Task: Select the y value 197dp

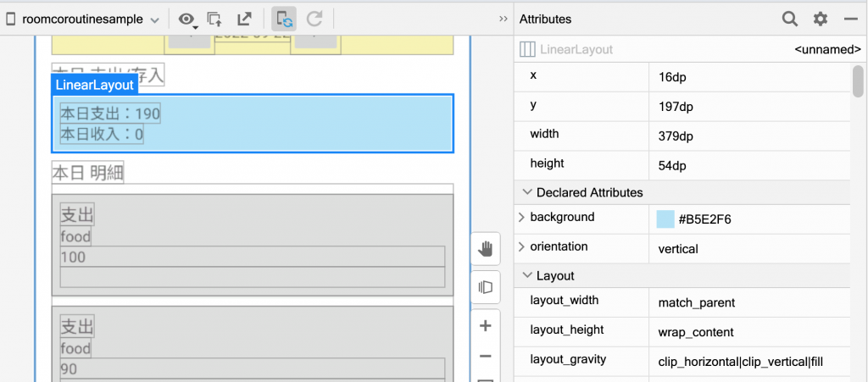Action: point(676,107)
